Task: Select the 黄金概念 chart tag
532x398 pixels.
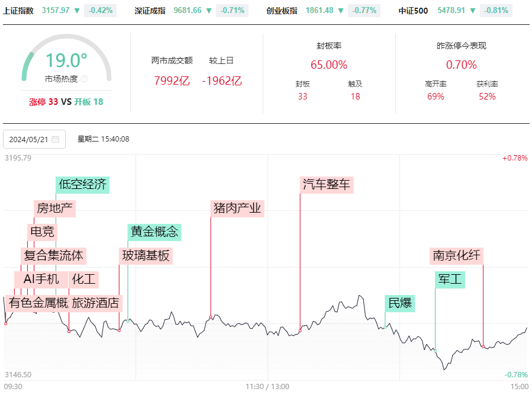Action: click(x=154, y=232)
